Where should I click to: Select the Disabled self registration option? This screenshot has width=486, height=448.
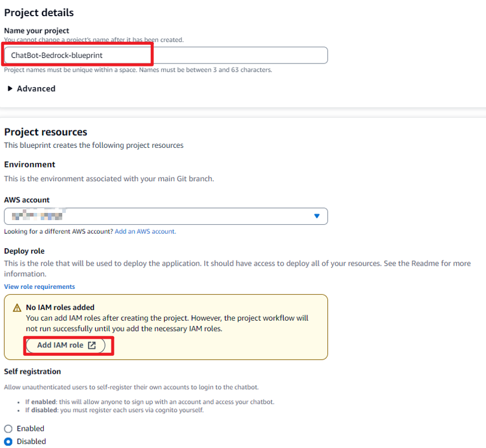8,442
